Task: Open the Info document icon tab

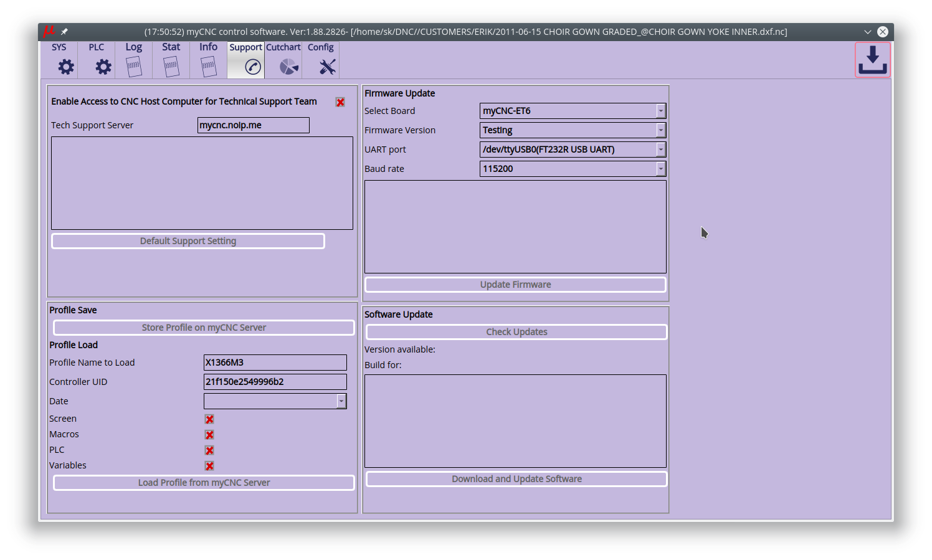Action: (209, 66)
